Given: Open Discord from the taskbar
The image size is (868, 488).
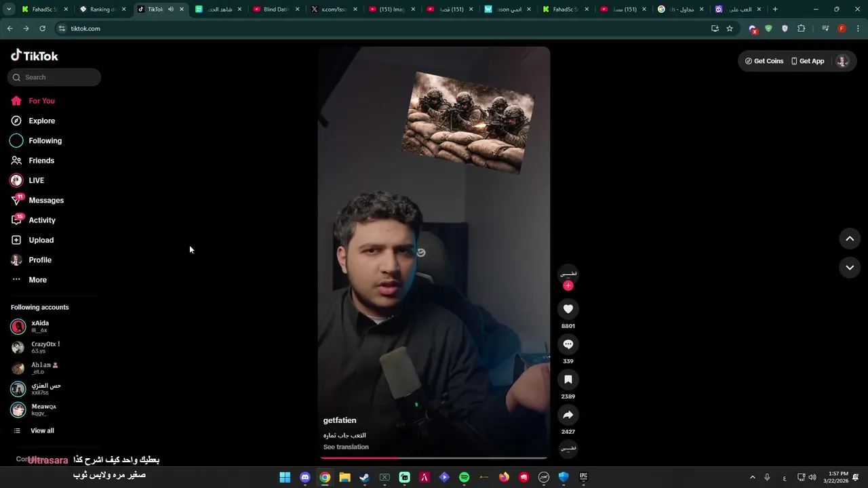Looking at the screenshot, I should 305,477.
